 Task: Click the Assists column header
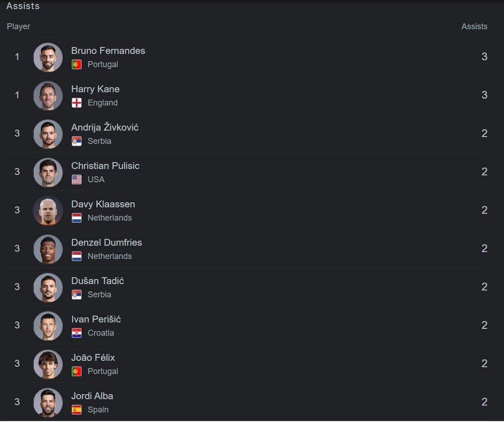coord(474,26)
